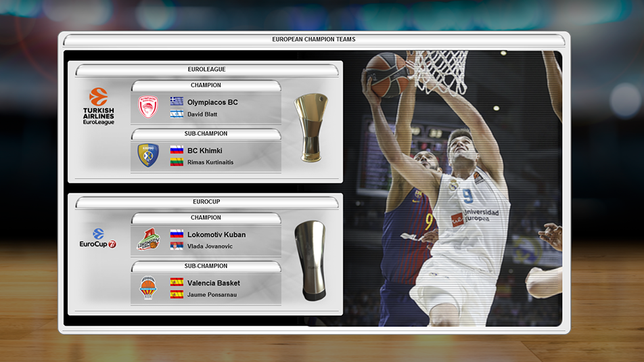Click the golden EuroLeague trophy

pos(311,127)
